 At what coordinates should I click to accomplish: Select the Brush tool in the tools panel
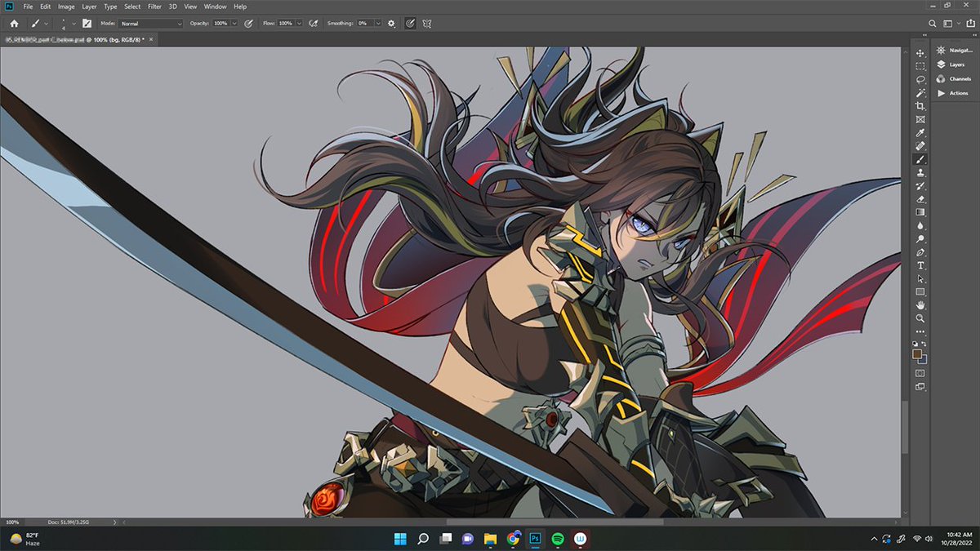(x=920, y=159)
